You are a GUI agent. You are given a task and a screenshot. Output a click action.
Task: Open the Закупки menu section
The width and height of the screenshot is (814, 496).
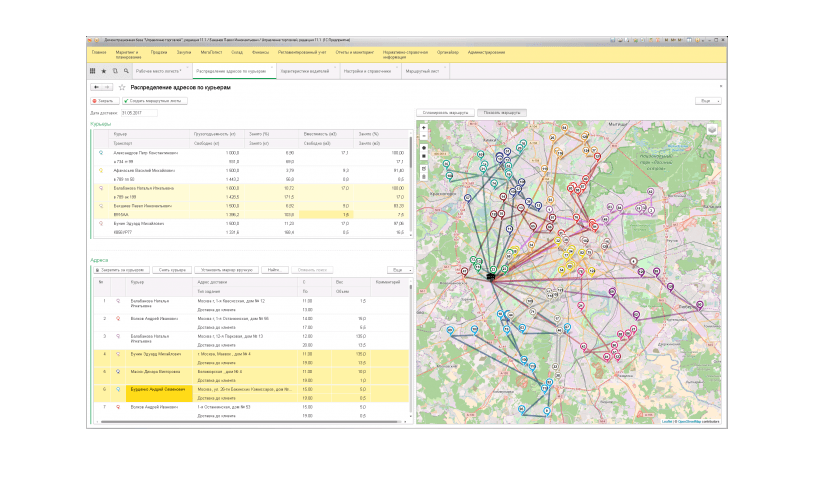pos(184,52)
